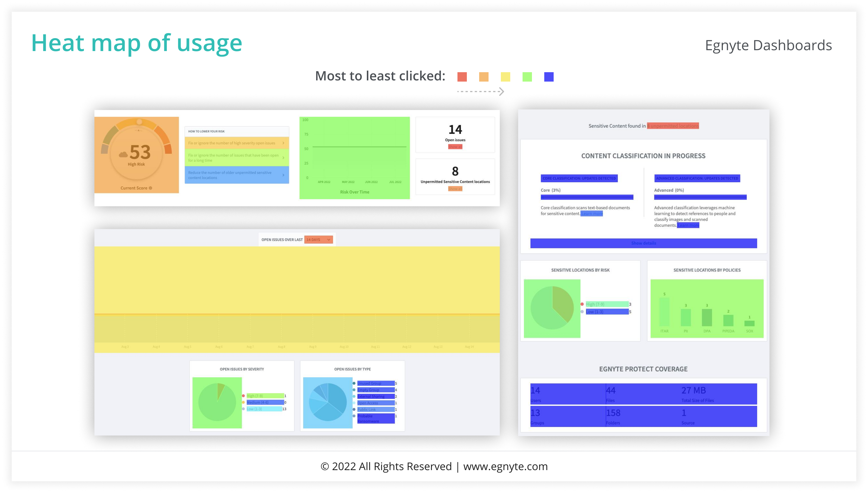
Task: Select Low (1-3) in Sensitive Locations by Risk
Action: coord(607,312)
